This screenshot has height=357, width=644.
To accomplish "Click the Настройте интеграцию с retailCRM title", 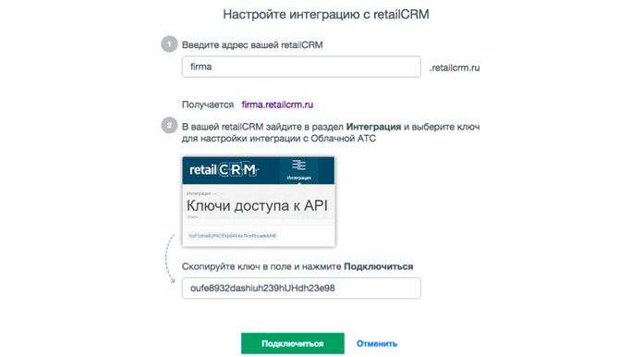I will click(x=326, y=15).
